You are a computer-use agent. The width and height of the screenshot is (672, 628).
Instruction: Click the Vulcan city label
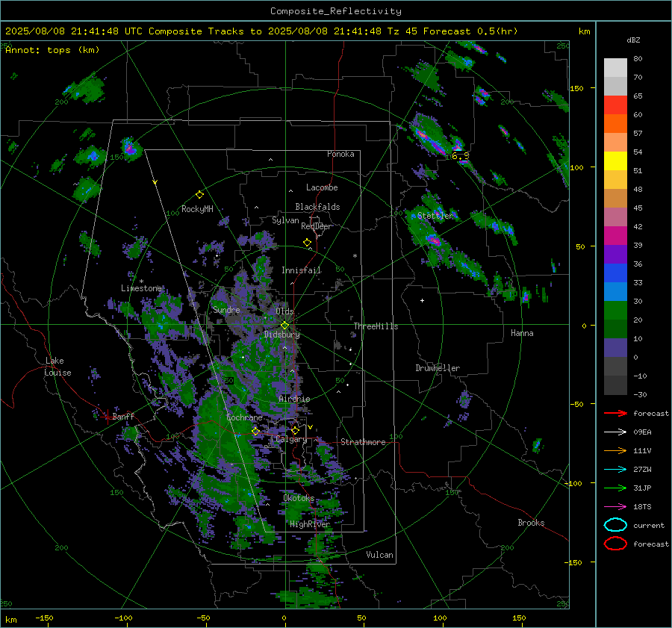click(x=379, y=555)
